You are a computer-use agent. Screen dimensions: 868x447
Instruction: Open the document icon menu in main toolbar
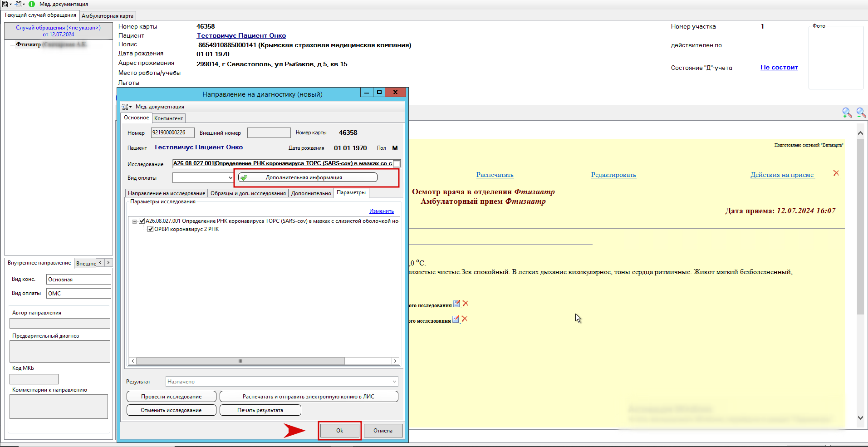click(6, 4)
